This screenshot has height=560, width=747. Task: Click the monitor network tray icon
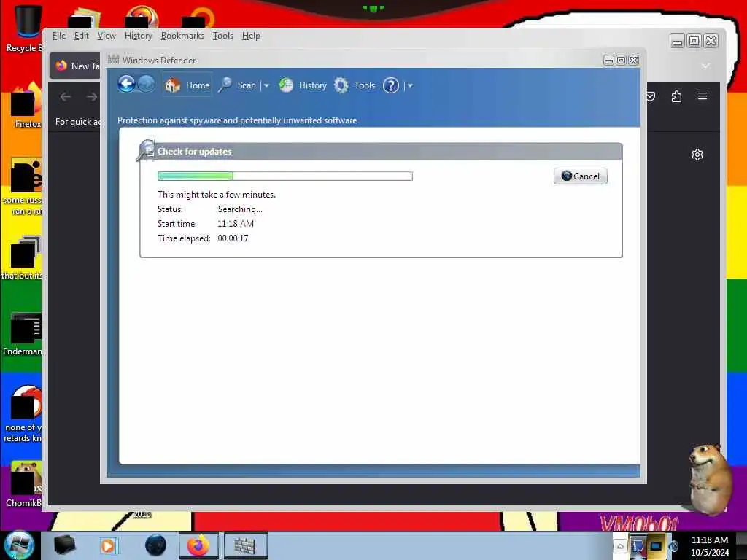tap(656, 545)
